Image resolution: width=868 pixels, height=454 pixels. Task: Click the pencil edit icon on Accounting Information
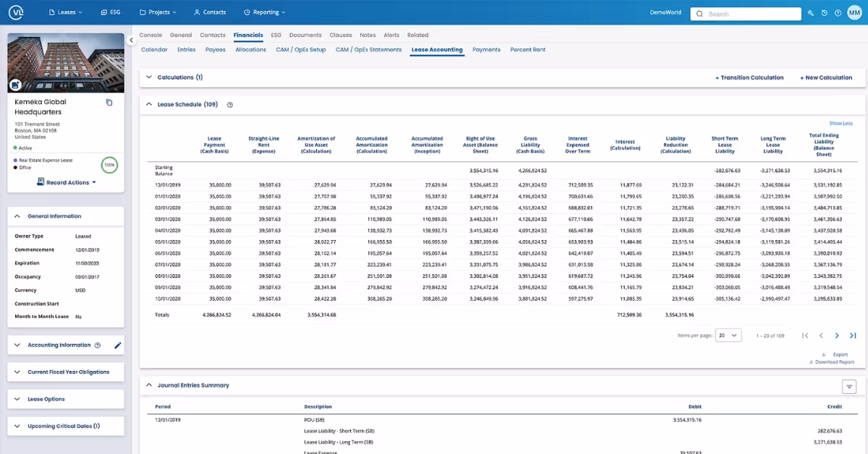[118, 345]
